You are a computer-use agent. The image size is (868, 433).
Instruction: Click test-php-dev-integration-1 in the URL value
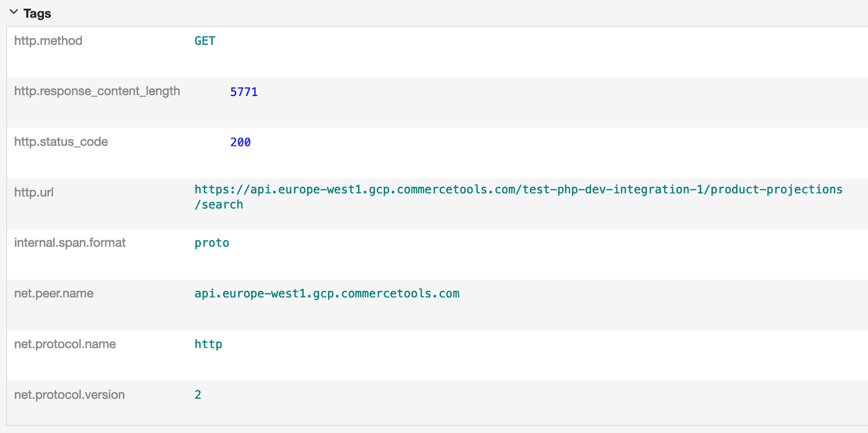tap(614, 190)
